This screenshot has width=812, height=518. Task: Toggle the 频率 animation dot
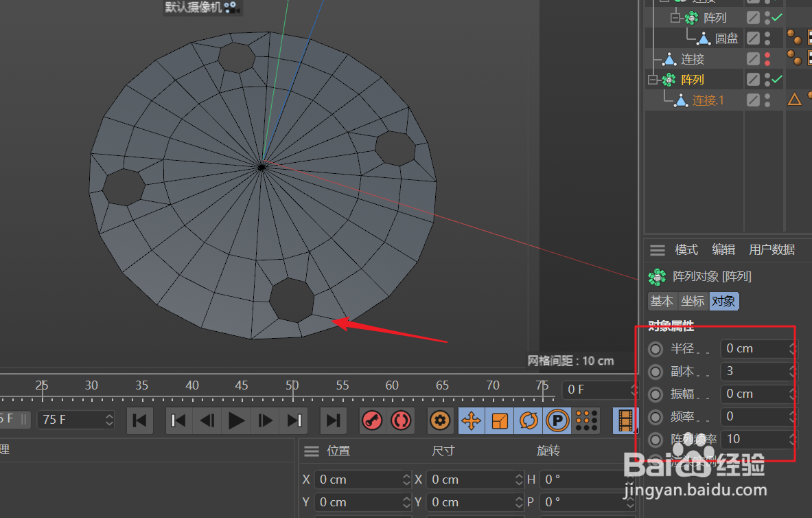[656, 417]
